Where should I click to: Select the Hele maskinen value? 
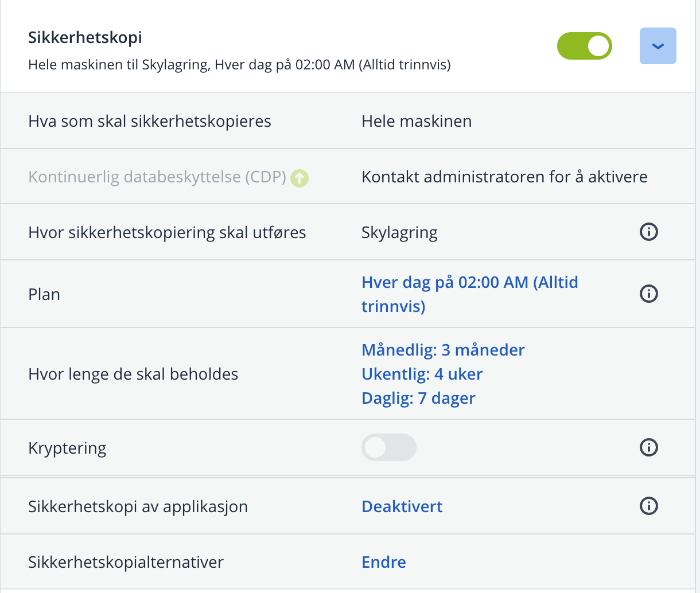point(417,121)
